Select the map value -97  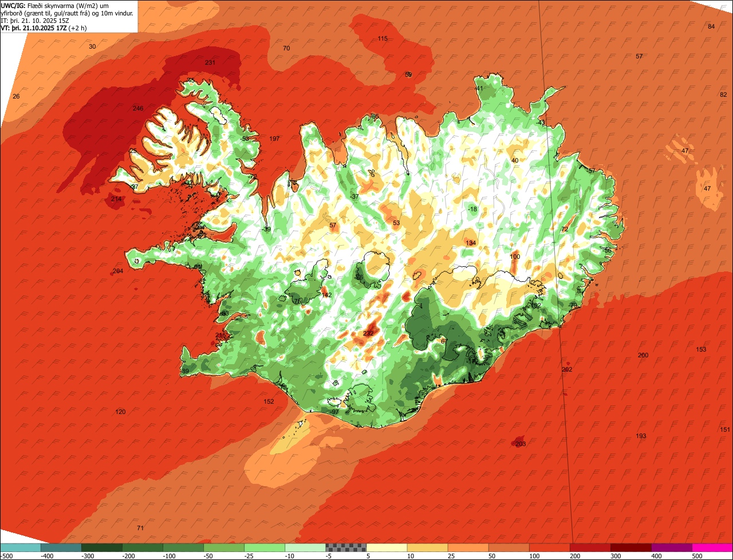[x=335, y=412]
